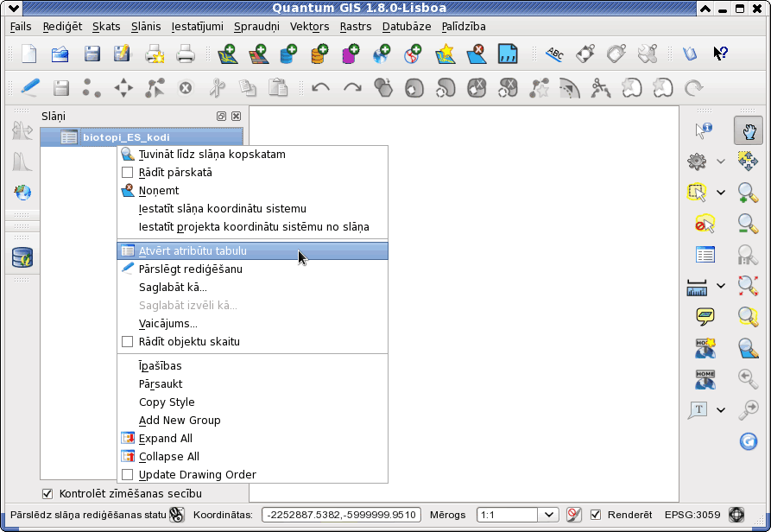The width and height of the screenshot is (771, 532).
Task: Expand measure tool dropdown arrow
Action: click(721, 286)
